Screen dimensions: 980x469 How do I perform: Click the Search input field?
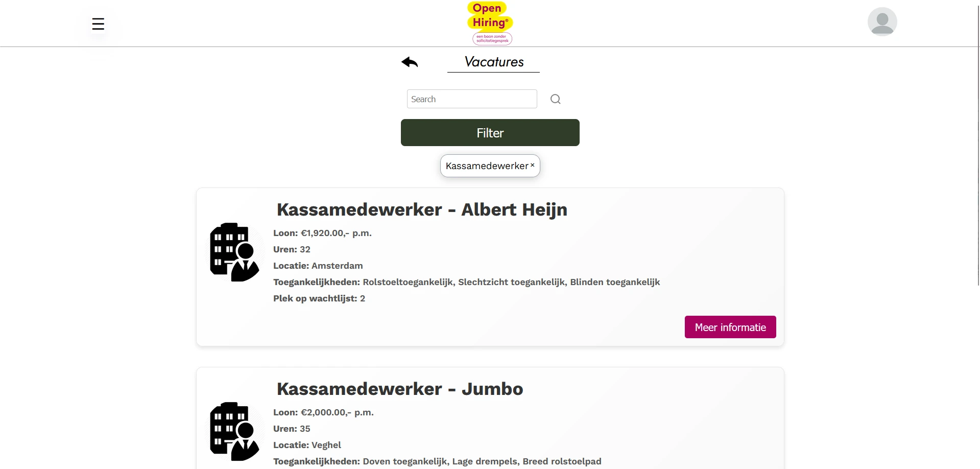[x=471, y=99]
